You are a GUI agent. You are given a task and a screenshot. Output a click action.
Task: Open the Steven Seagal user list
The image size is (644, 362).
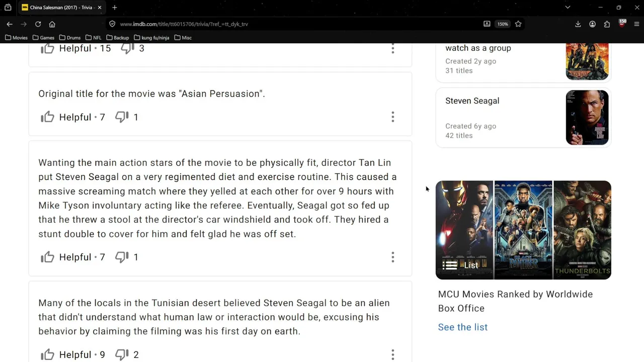pyautogui.click(x=472, y=101)
